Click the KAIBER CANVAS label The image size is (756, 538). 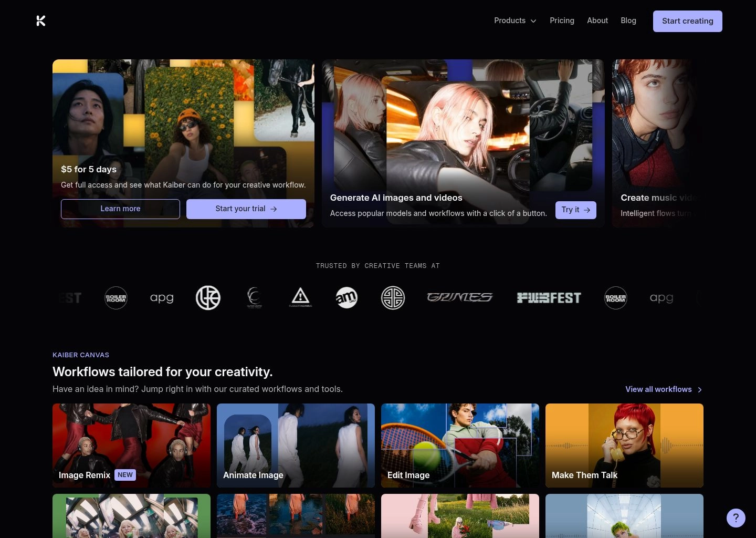tap(81, 355)
